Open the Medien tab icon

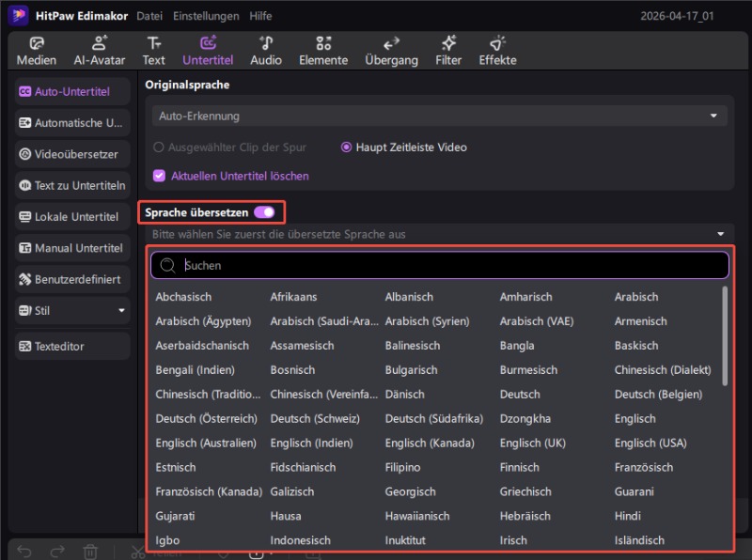pyautogui.click(x=37, y=43)
